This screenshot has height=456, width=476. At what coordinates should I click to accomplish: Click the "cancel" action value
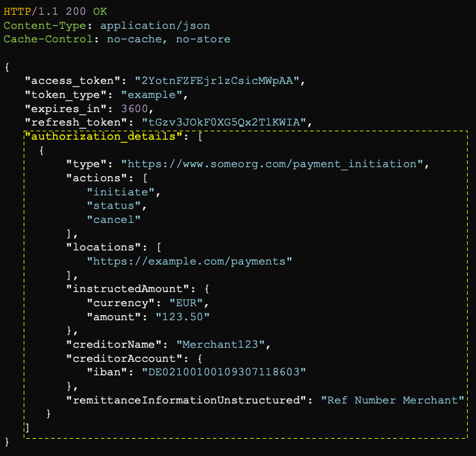click(x=114, y=220)
